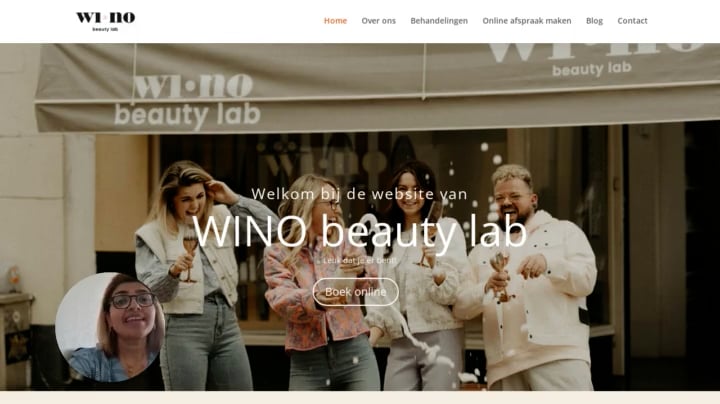Viewport: 720px width, 404px height.
Task: Click the Boek online button
Action: (x=355, y=292)
